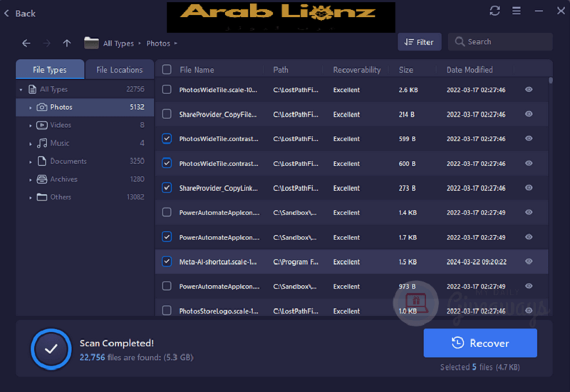Image resolution: width=570 pixels, height=392 pixels.
Task: Expand the Documents tree node arrow
Action: (x=31, y=162)
